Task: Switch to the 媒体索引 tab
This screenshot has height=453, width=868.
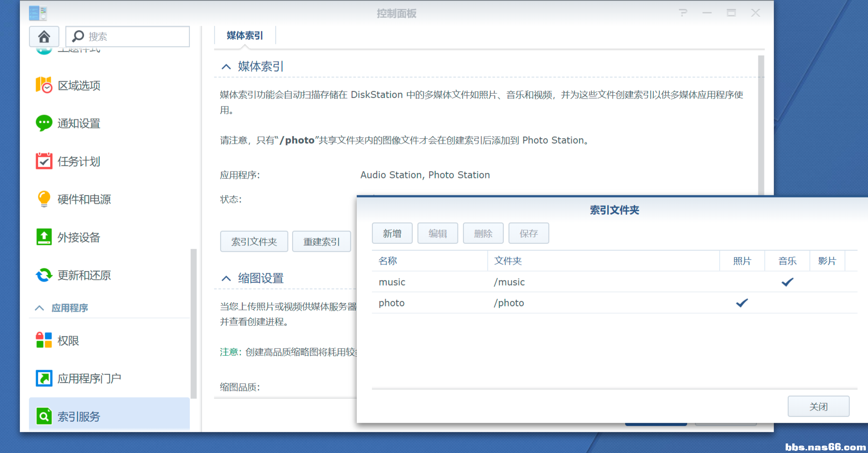Action: (245, 36)
